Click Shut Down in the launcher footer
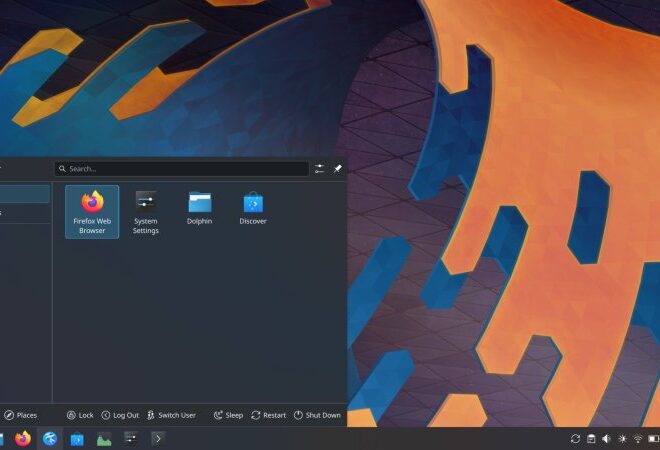Screen dimensions: 660x450 coord(317,415)
